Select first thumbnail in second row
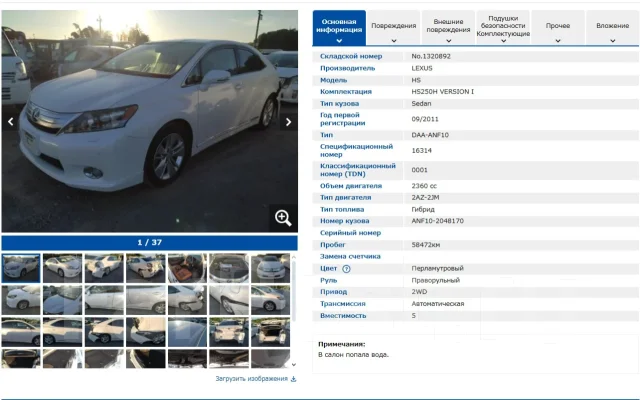640x400 pixels. pyautogui.click(x=21, y=300)
